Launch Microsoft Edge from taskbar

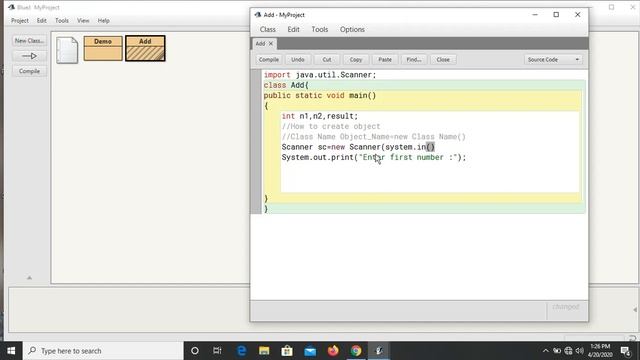(x=242, y=351)
